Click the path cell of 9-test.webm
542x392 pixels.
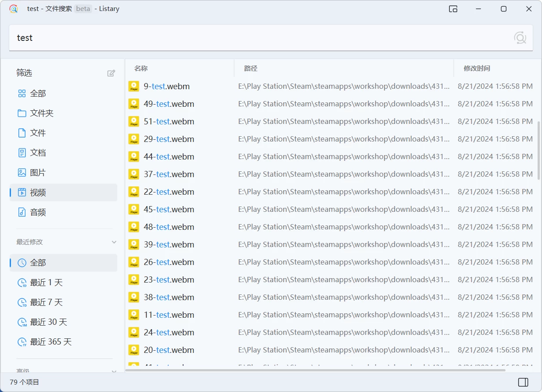[x=344, y=86]
